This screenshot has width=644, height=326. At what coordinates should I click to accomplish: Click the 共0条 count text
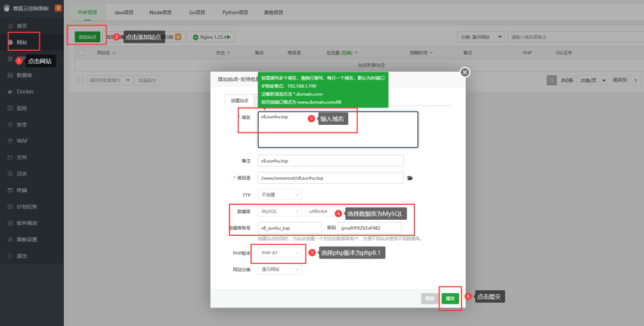[x=567, y=81]
